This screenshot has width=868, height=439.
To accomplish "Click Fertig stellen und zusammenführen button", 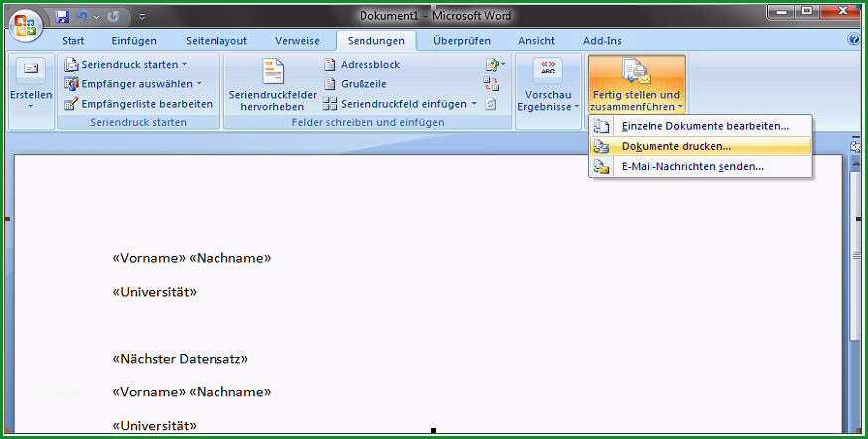I will point(637,83).
